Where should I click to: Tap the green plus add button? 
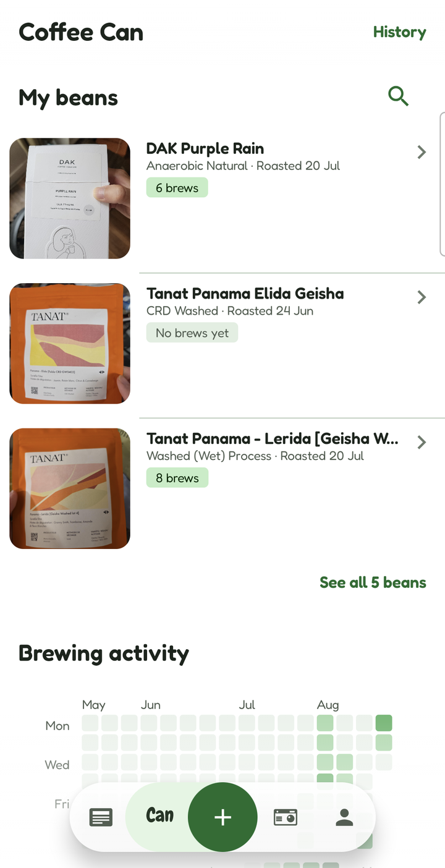(222, 817)
